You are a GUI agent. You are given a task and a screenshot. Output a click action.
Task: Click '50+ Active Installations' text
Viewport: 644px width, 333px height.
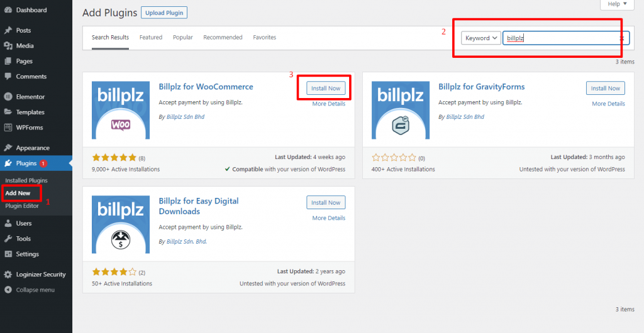(x=122, y=283)
